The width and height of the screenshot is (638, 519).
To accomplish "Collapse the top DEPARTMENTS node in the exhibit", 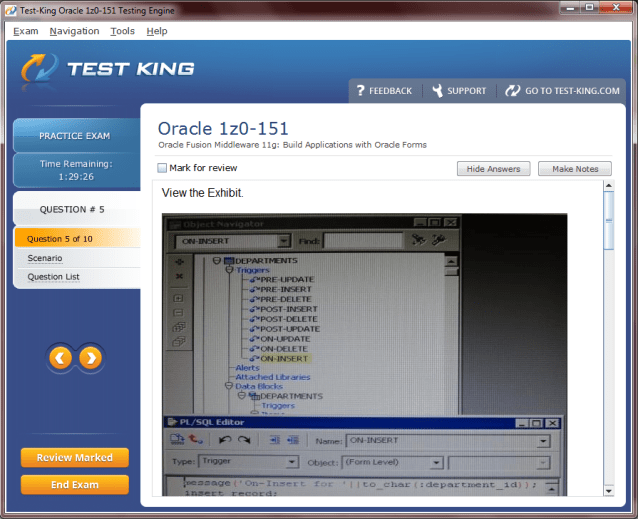I will point(217,260).
